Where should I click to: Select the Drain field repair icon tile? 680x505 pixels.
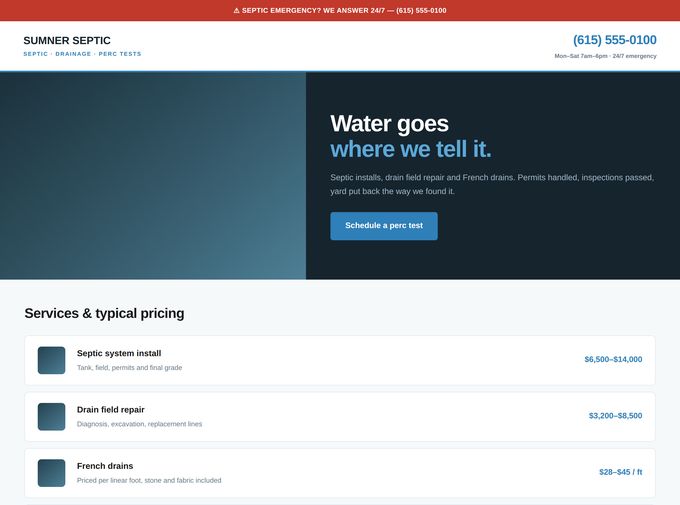click(x=52, y=416)
